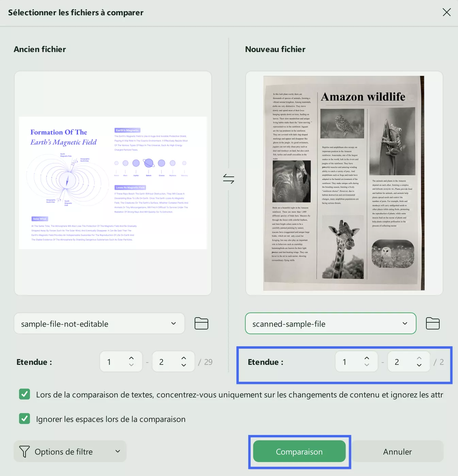The height and width of the screenshot is (476, 458).
Task: Click old file start page field showing 1
Action: coord(121,362)
